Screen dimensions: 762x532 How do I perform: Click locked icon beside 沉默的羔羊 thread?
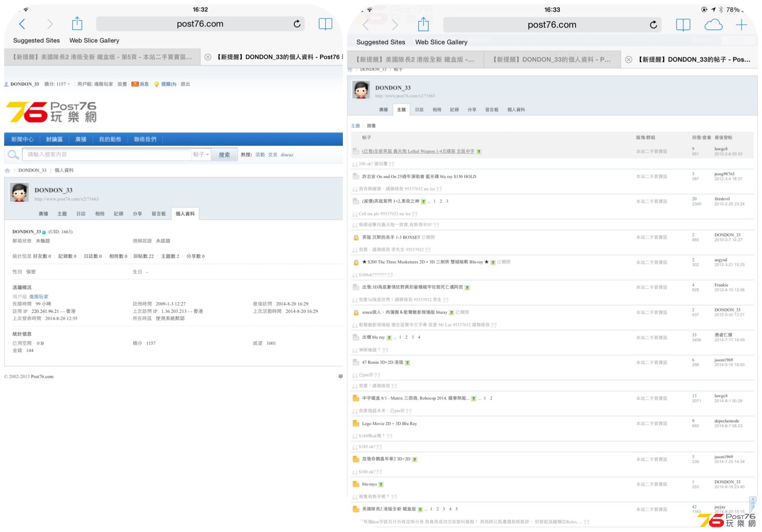click(x=356, y=237)
